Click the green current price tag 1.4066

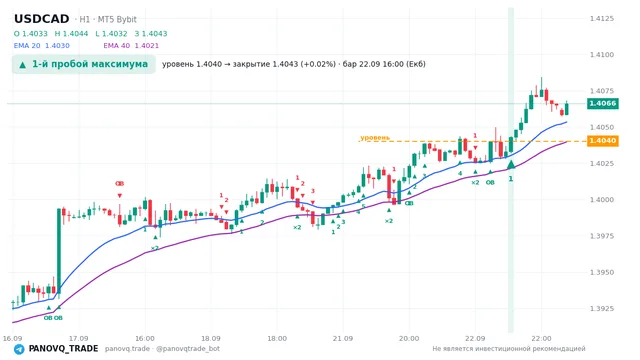point(603,103)
